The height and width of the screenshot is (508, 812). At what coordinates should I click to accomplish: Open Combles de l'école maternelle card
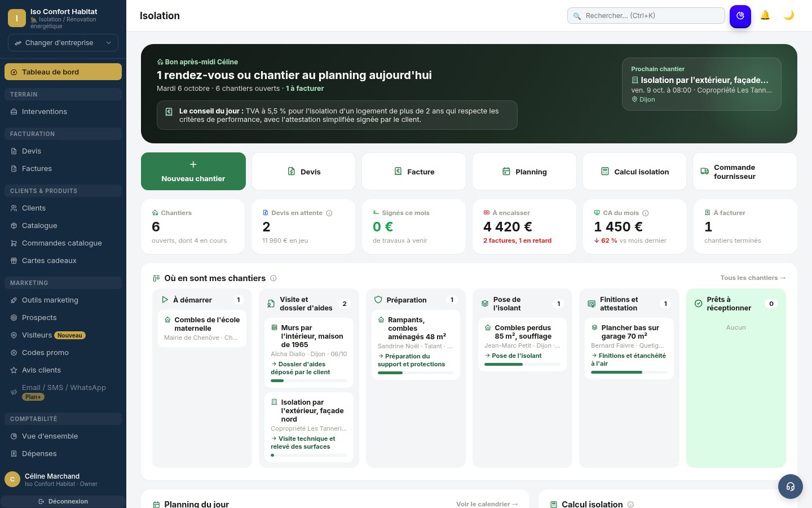[202, 329]
